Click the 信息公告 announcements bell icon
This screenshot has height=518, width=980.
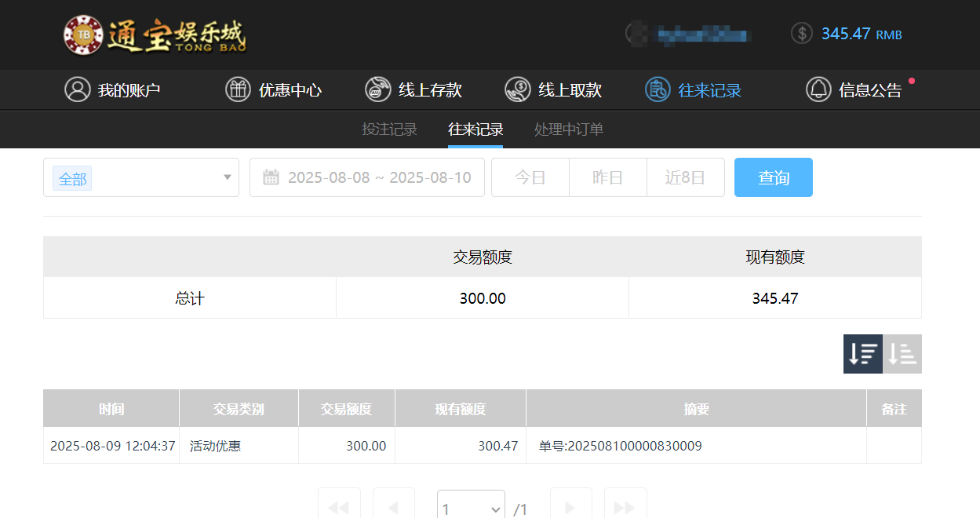pyautogui.click(x=818, y=89)
